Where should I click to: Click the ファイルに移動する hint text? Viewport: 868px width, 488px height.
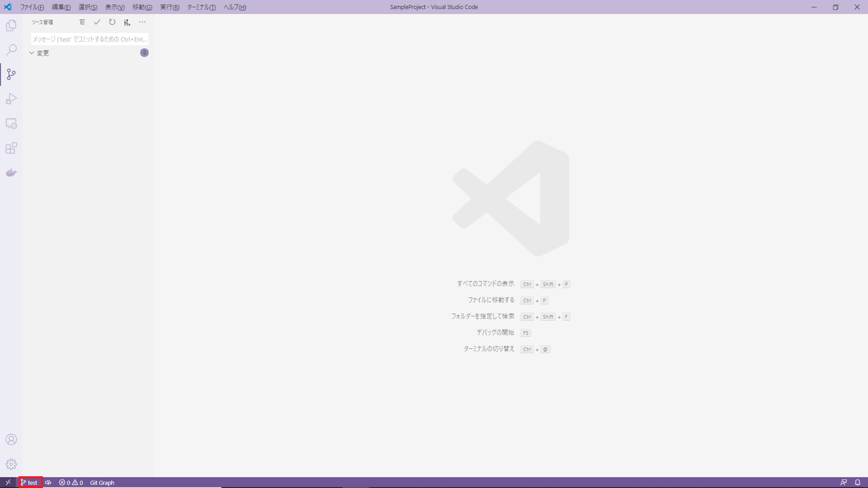point(491,300)
